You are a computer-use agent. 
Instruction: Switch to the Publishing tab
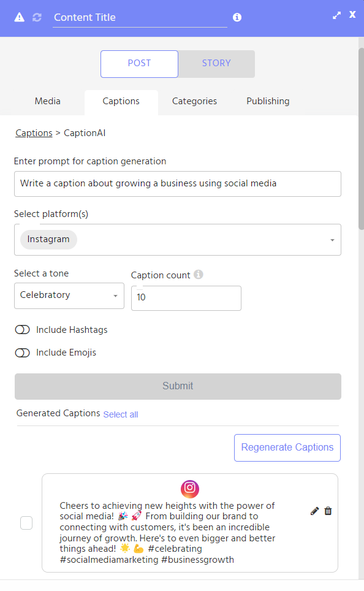[268, 101]
